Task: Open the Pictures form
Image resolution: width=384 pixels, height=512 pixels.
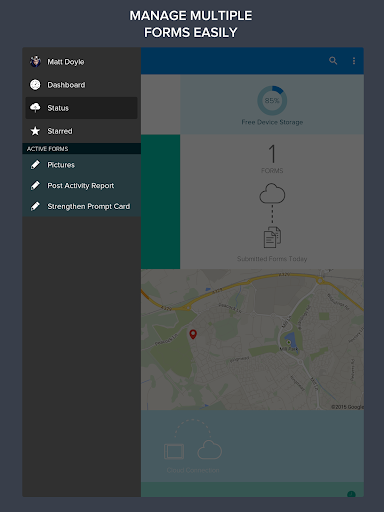Action: click(x=82, y=165)
